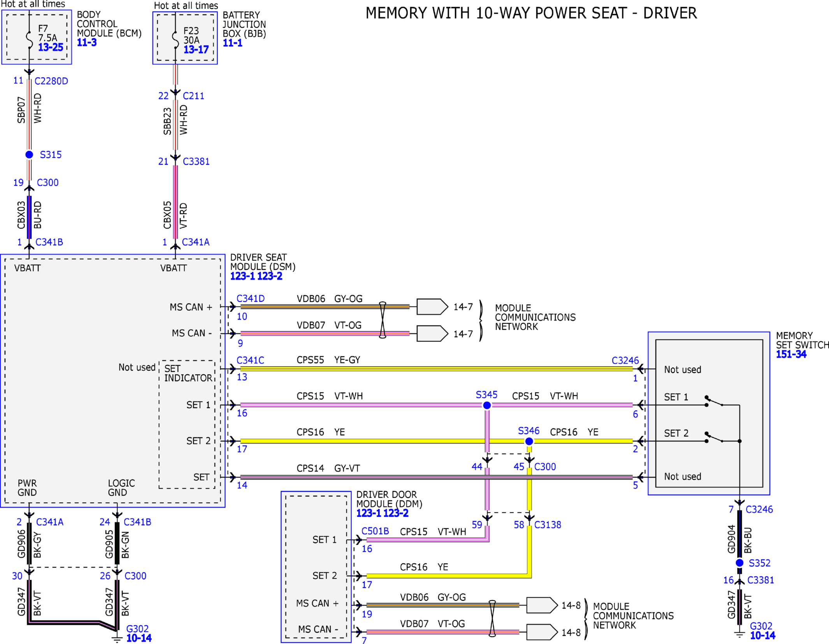
Task: Select splice S315 blue dot
Action: coord(29,155)
